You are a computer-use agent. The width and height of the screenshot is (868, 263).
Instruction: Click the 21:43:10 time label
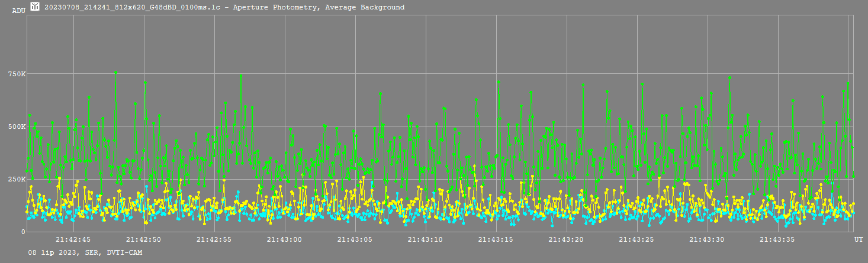[426, 239]
